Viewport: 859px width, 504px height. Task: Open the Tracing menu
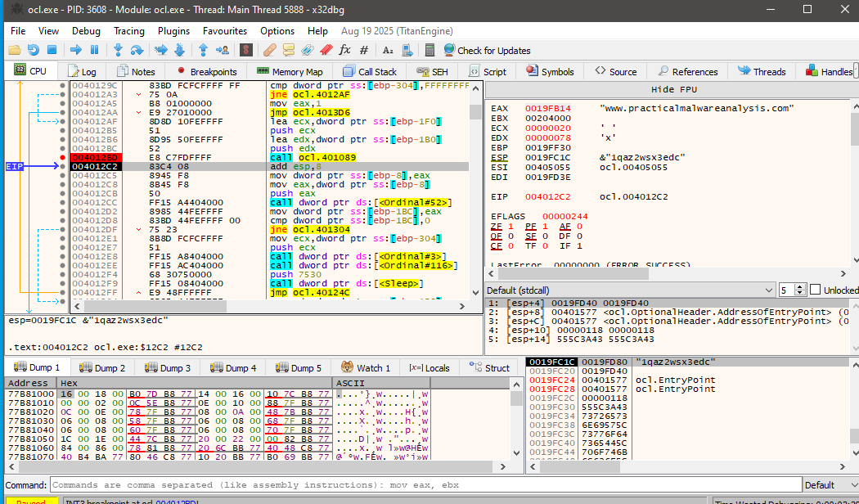pyautogui.click(x=128, y=31)
